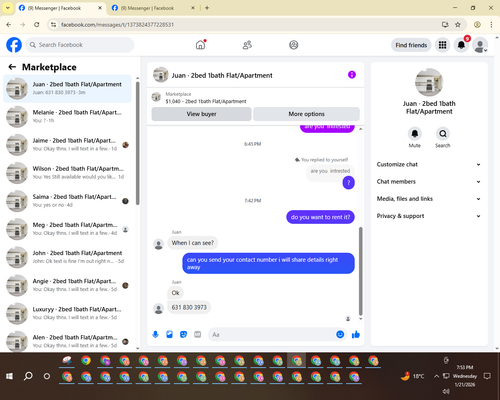Click the chat header title Juan · 2bed 1bath
This screenshot has width=500, height=400.
click(x=222, y=75)
